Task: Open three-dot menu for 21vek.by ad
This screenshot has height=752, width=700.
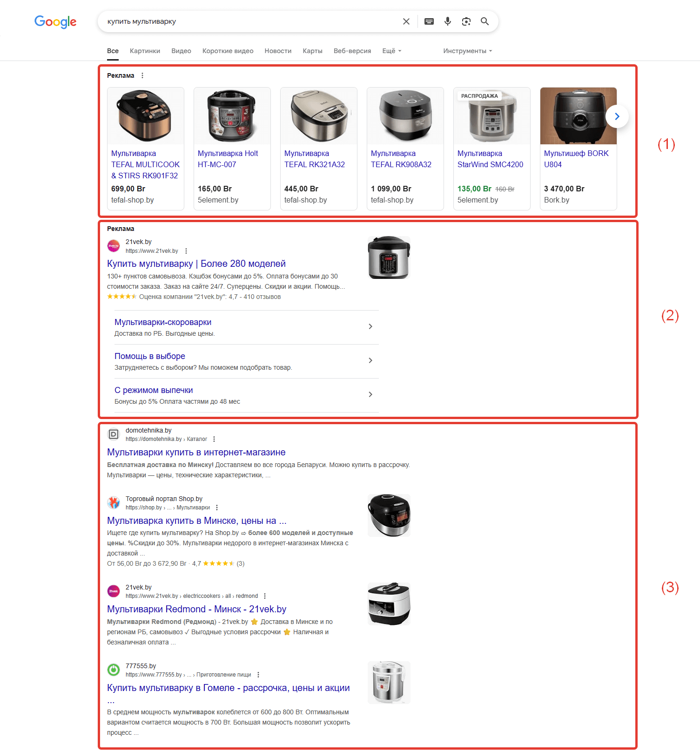Action: coord(186,251)
